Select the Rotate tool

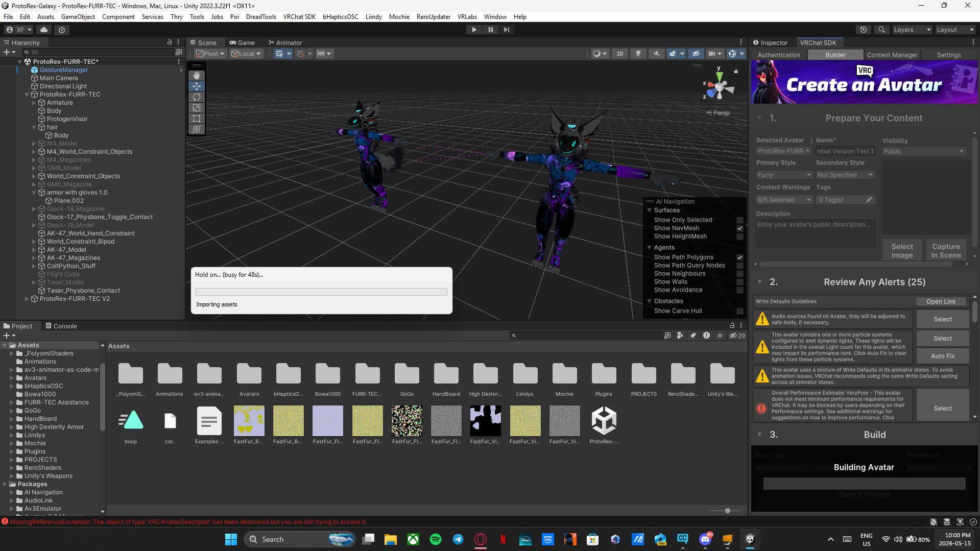click(x=197, y=97)
